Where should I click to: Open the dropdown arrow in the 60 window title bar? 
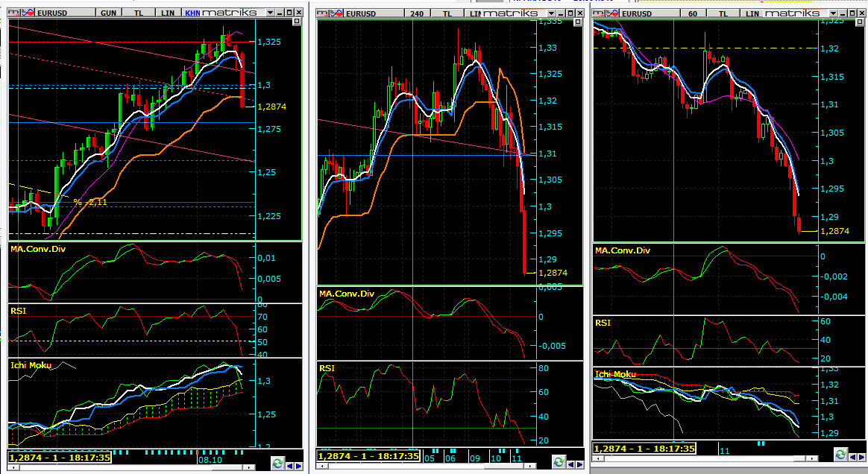[x=833, y=13]
